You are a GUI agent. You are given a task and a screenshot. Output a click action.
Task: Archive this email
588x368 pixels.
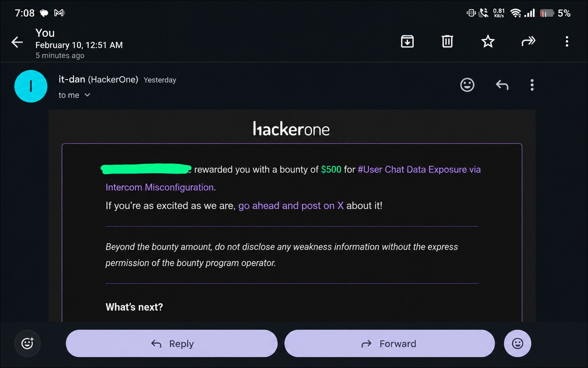(x=407, y=42)
